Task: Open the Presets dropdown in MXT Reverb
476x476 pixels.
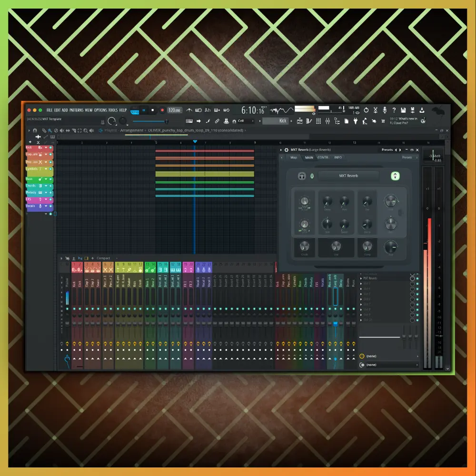Action: tap(388, 149)
